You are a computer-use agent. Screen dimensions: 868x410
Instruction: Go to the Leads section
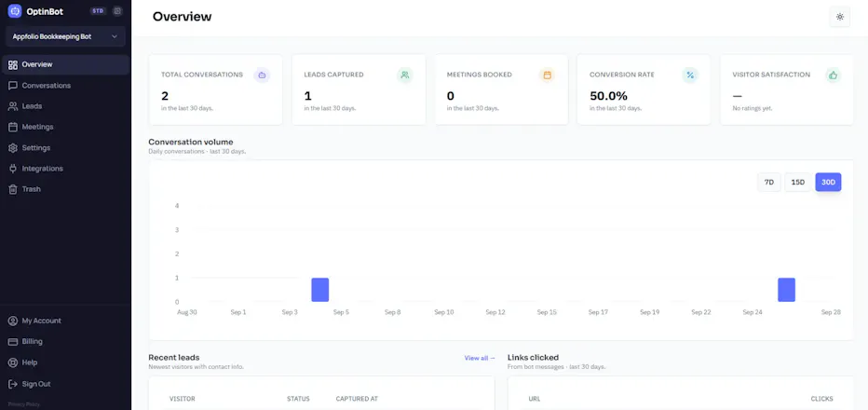click(65, 106)
